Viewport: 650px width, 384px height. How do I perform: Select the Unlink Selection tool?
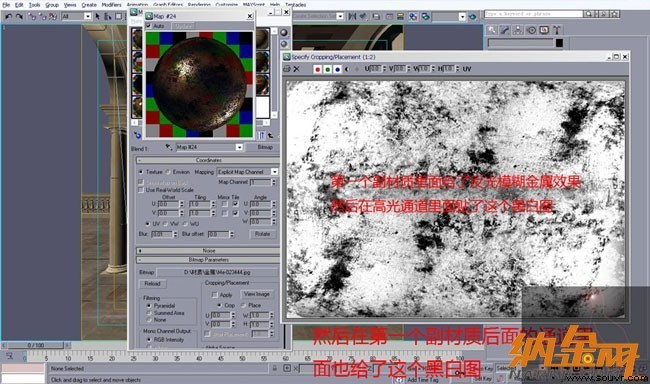click(42, 17)
